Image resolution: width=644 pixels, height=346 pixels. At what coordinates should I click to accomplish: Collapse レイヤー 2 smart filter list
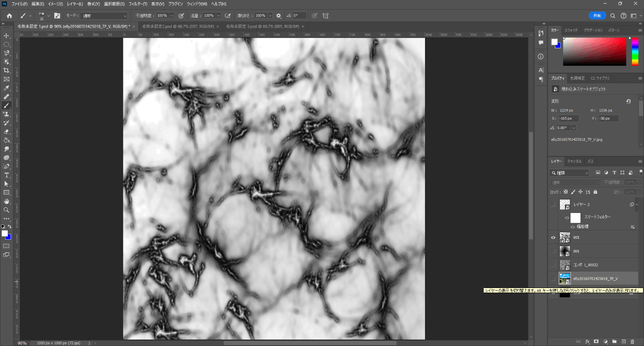638,205
